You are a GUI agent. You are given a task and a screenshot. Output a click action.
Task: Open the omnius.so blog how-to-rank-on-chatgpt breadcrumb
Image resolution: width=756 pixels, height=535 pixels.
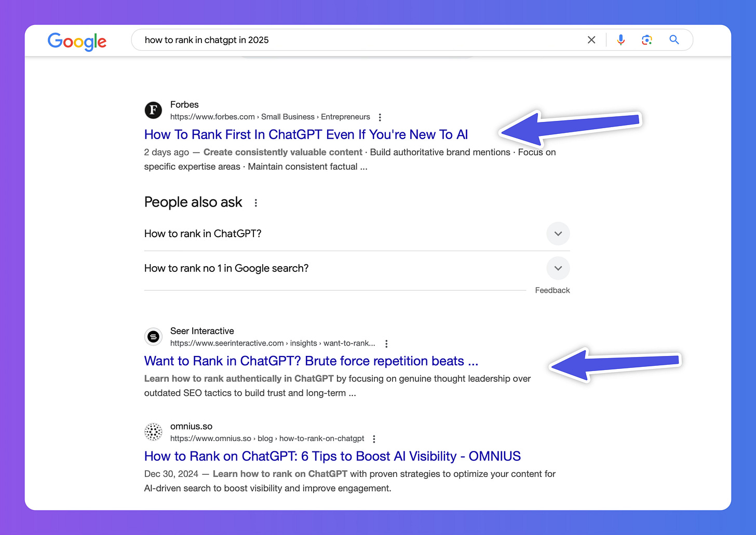coord(267,438)
